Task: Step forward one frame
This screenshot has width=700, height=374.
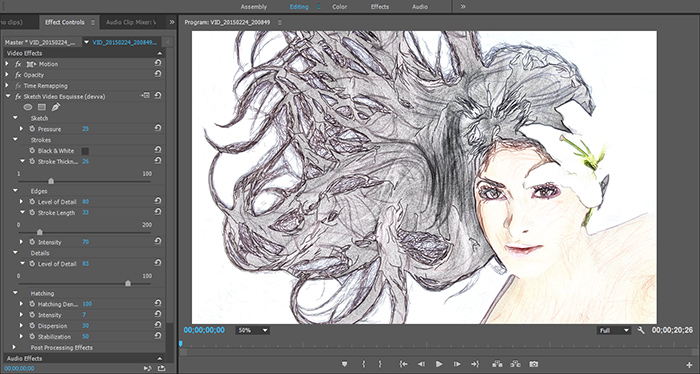Action: click(x=457, y=364)
